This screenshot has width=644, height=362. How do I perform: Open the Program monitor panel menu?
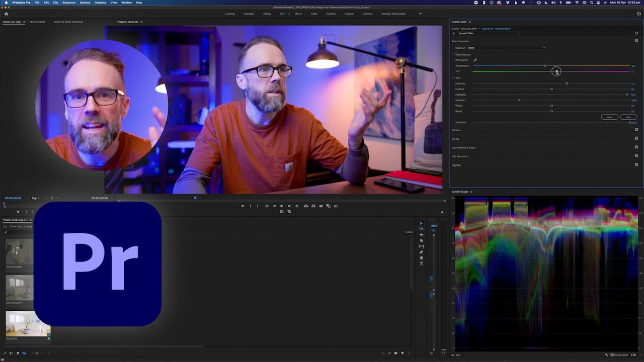coord(142,22)
